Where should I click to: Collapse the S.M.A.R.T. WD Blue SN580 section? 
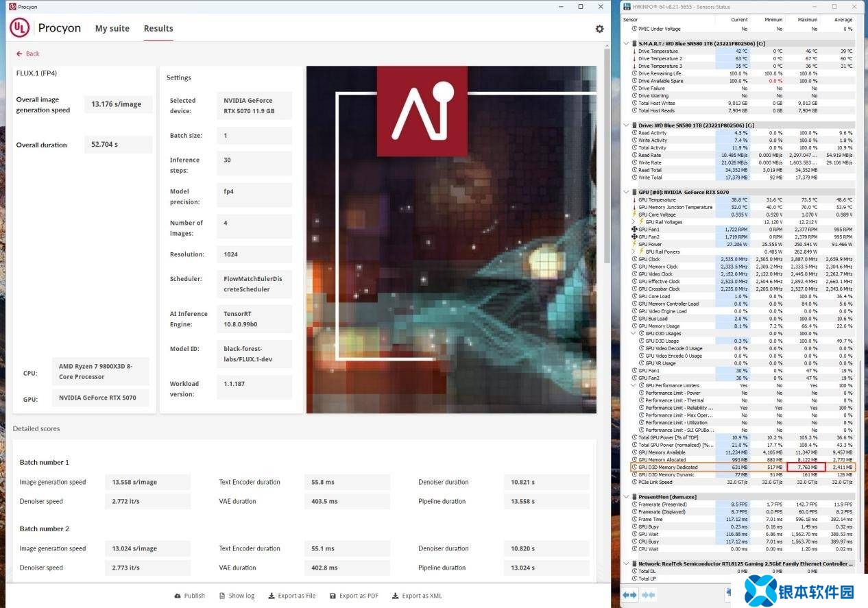click(x=626, y=43)
